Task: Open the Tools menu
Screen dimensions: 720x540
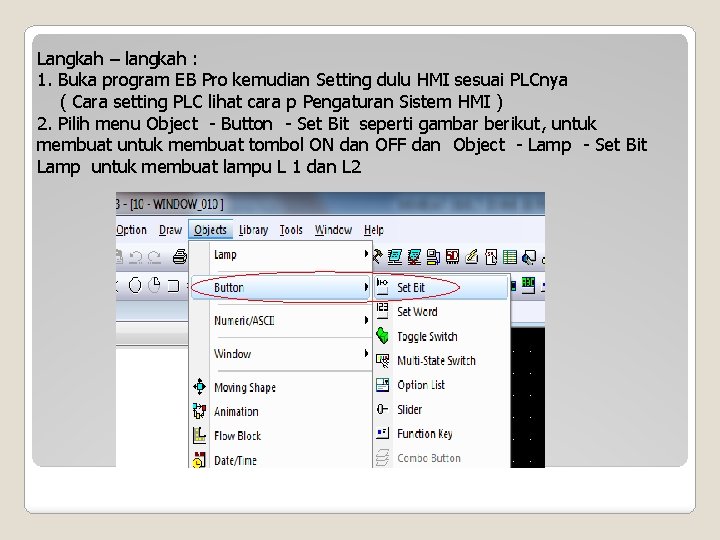Action: click(x=291, y=230)
